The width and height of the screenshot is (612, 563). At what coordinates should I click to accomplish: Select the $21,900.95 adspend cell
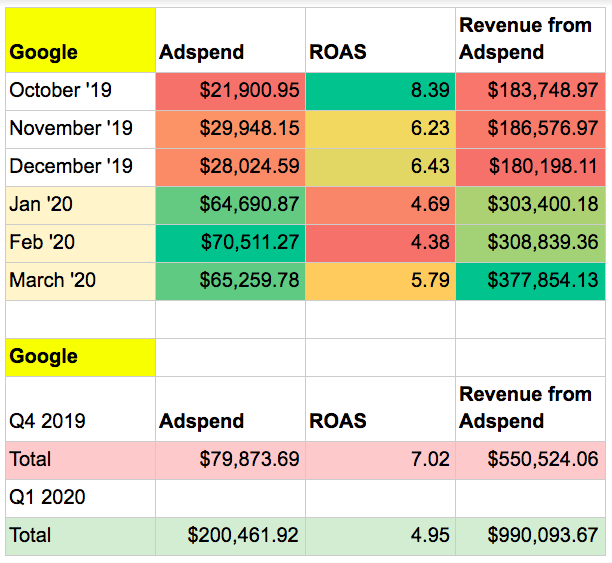click(x=230, y=91)
